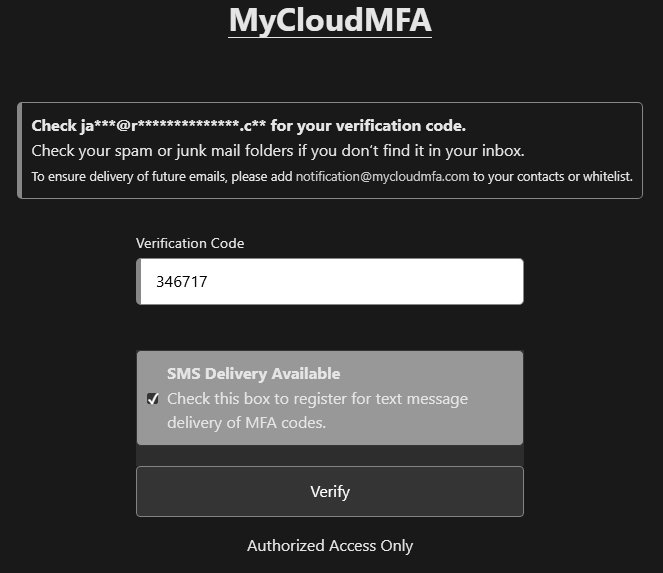Click the MyCloudMFA title link
This screenshot has width=663, height=573.
point(330,20)
